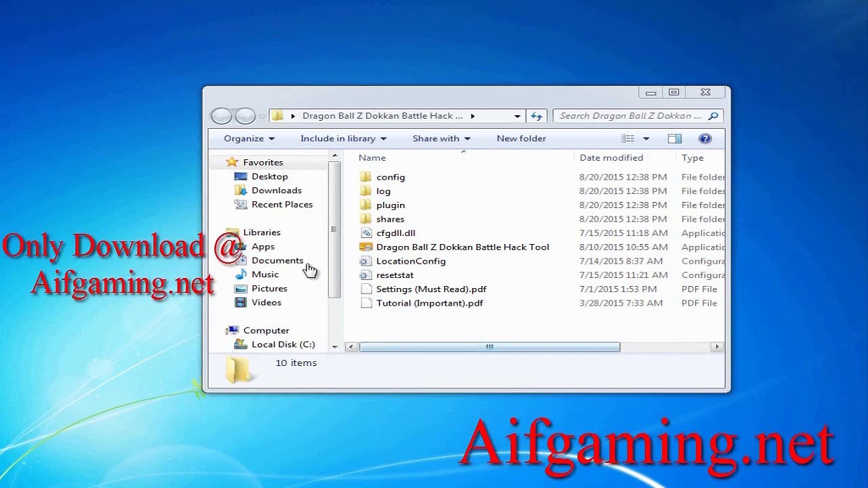Viewport: 868px width, 488px height.
Task: Select the Libraries node
Action: point(262,232)
